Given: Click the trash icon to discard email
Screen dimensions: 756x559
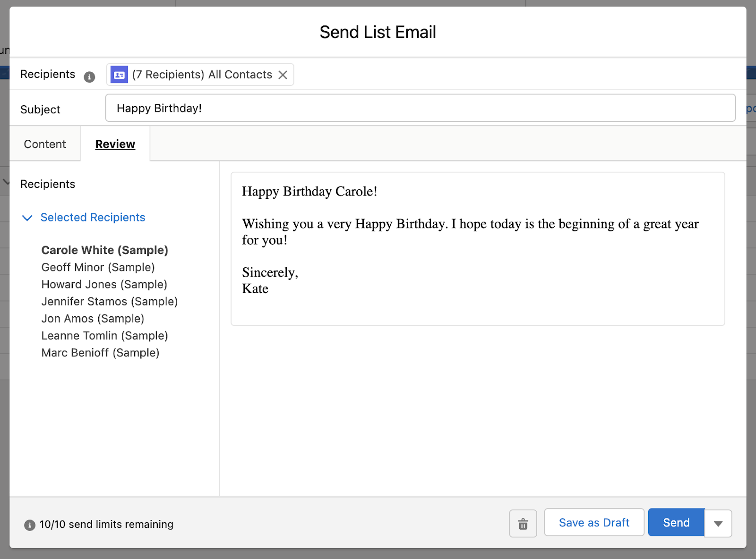Looking at the screenshot, I should click(523, 524).
